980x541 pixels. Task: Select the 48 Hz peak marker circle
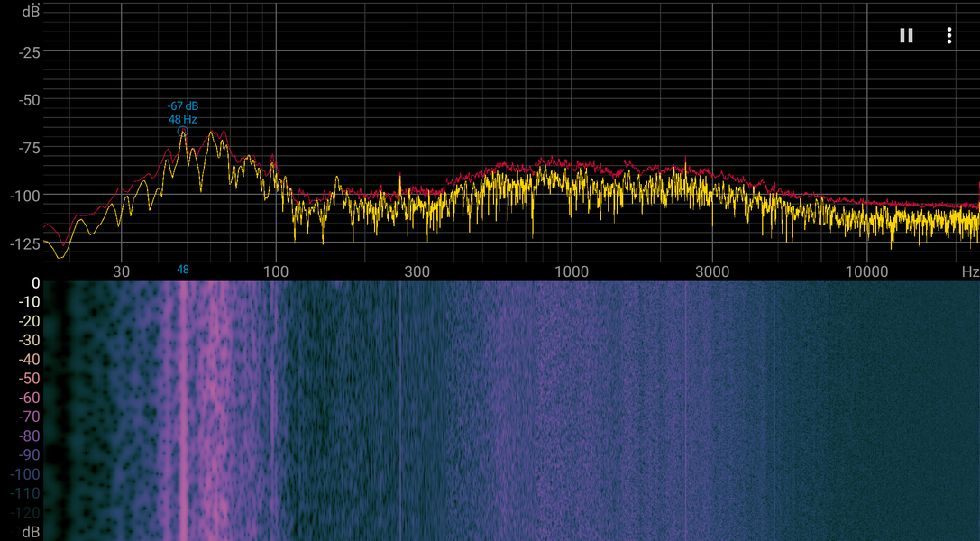tap(182, 131)
